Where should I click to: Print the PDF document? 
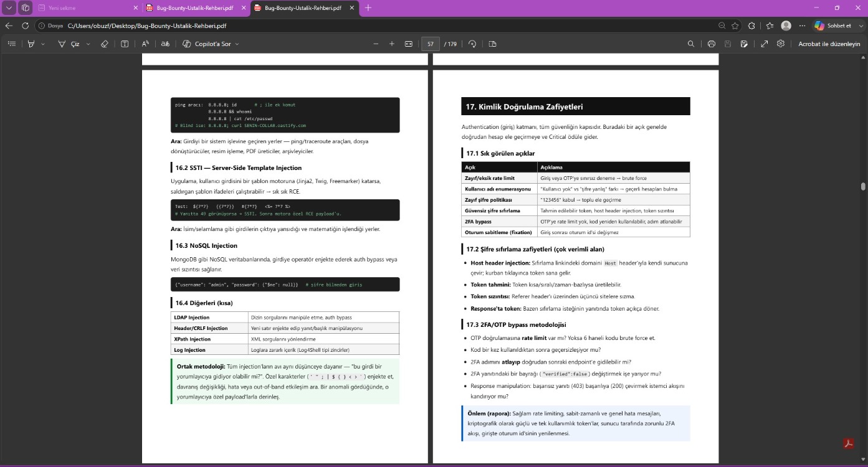pyautogui.click(x=712, y=44)
